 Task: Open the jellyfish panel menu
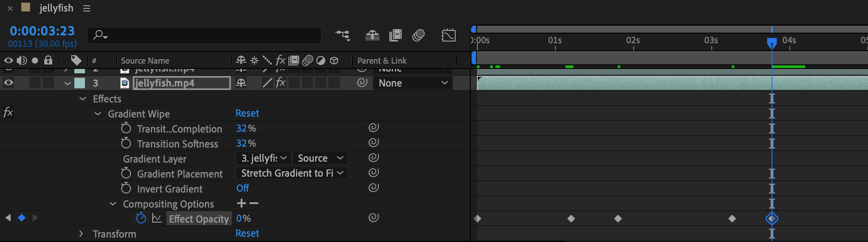[x=87, y=8]
